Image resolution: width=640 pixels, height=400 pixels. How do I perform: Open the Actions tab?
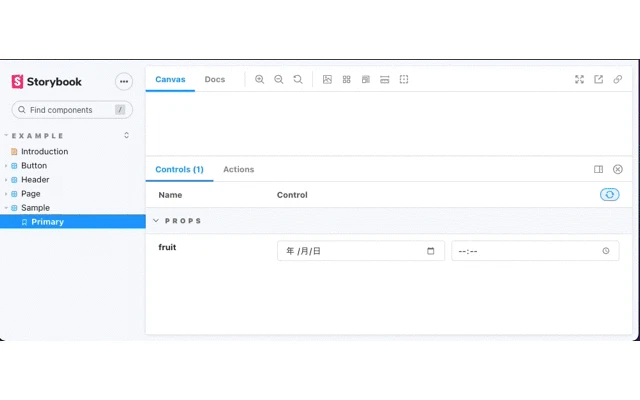point(238,169)
